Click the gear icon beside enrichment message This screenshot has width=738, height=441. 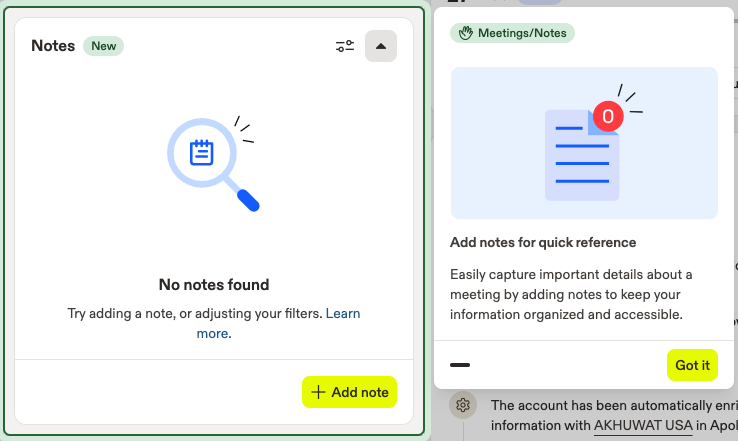462,405
